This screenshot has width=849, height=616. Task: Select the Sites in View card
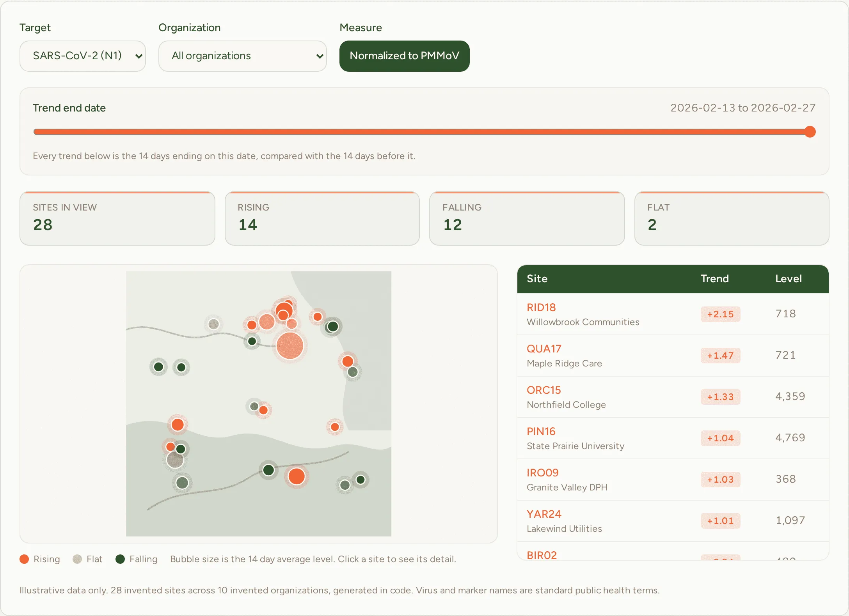tap(117, 218)
